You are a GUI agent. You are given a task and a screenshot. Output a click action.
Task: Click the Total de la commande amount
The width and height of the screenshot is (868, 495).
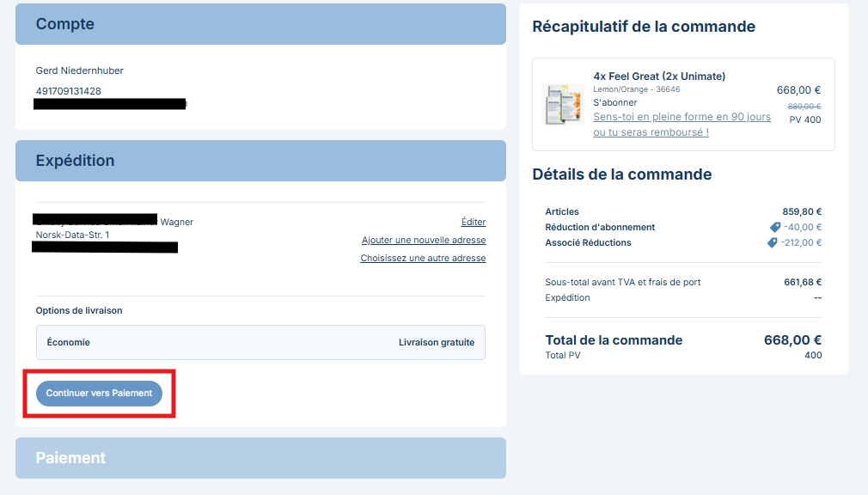tap(792, 339)
